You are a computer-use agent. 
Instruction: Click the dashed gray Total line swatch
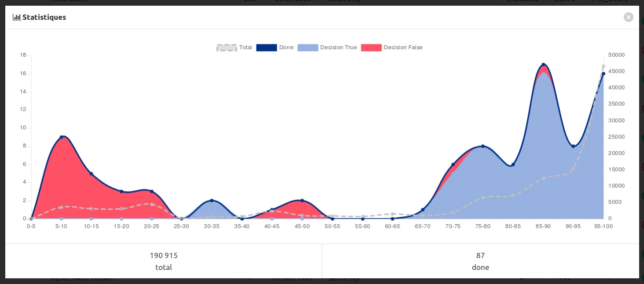pos(226,47)
